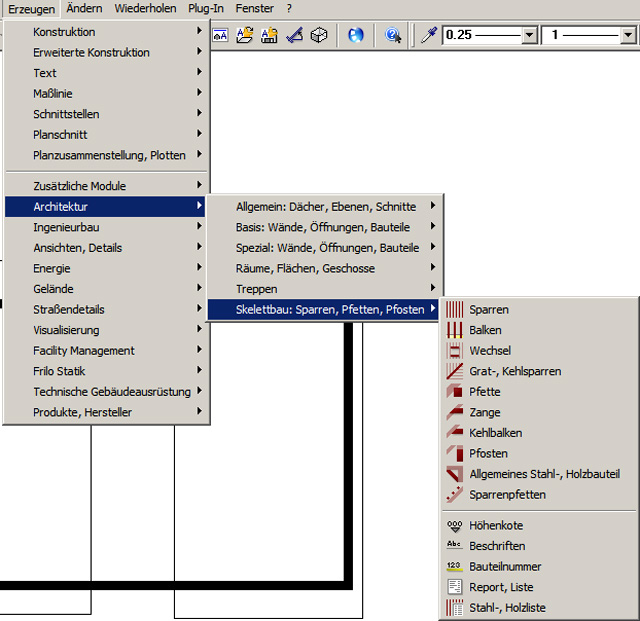Select the Pfosten tool icon
640x621 pixels.
point(454,454)
